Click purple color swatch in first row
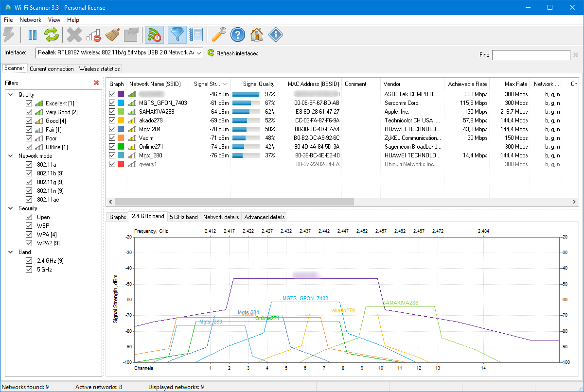 pos(121,94)
